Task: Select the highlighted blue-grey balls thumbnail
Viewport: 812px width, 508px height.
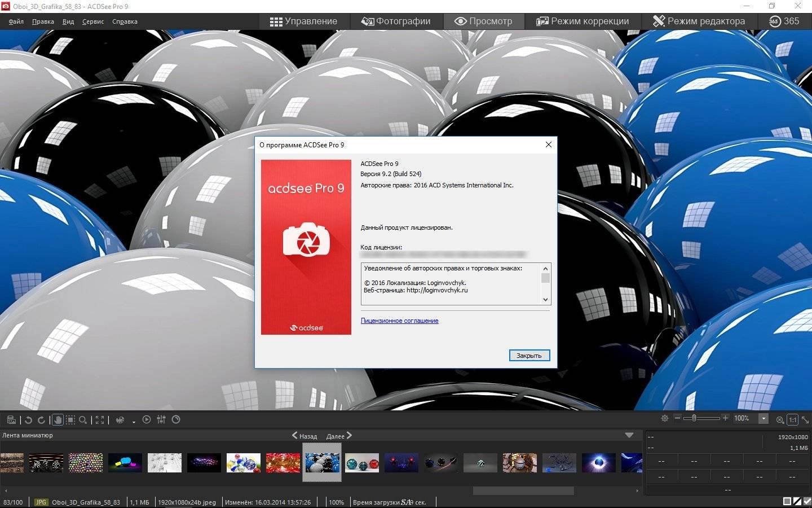Action: pos(323,462)
